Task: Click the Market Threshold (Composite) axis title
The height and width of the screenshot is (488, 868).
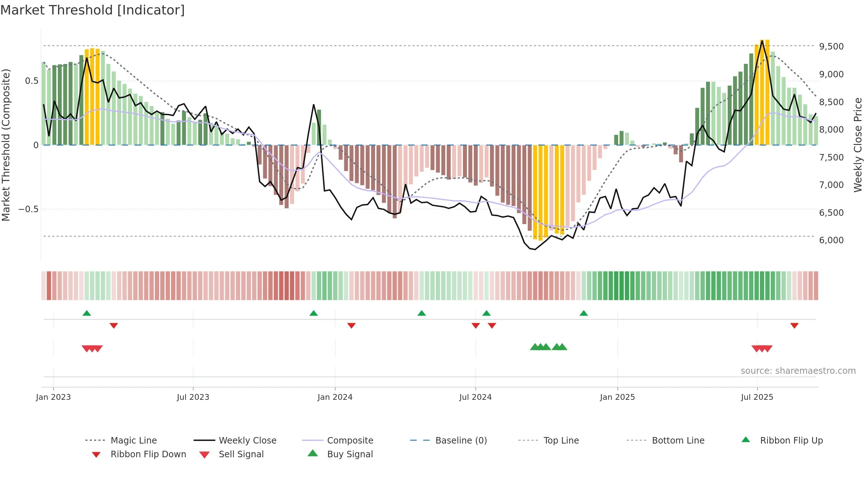Action: pos(6,145)
